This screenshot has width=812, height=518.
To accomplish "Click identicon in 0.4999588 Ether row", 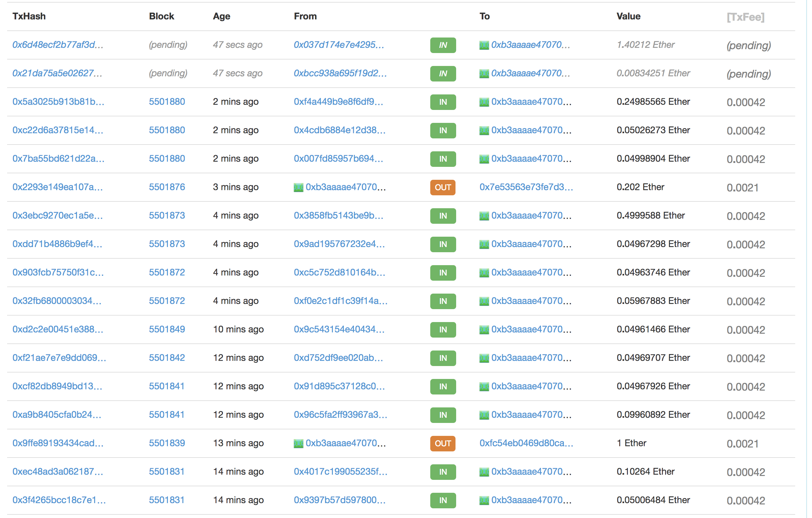I will 484,216.
